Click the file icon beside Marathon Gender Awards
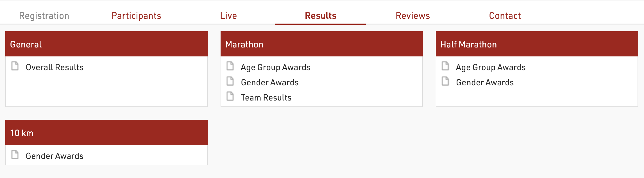 (230, 81)
